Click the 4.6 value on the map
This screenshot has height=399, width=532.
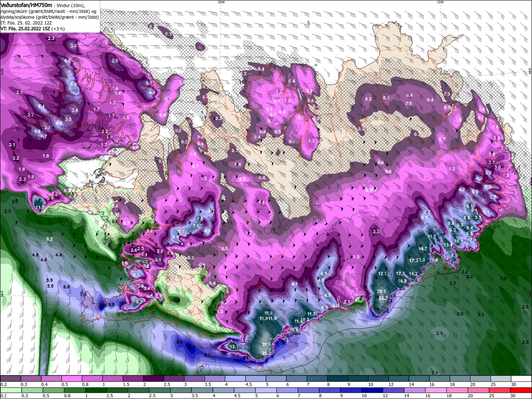tap(35, 255)
